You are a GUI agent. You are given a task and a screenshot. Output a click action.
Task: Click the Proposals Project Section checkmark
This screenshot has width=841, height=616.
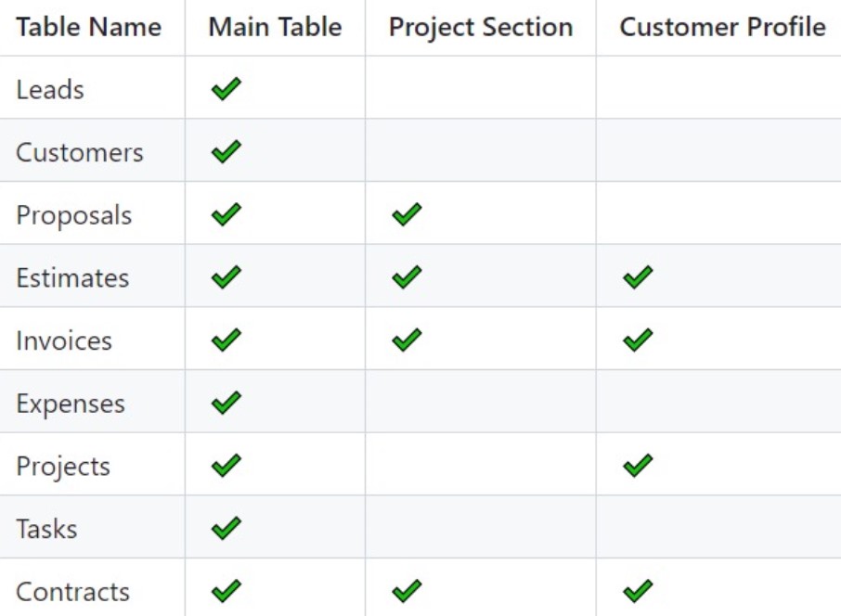pyautogui.click(x=408, y=214)
